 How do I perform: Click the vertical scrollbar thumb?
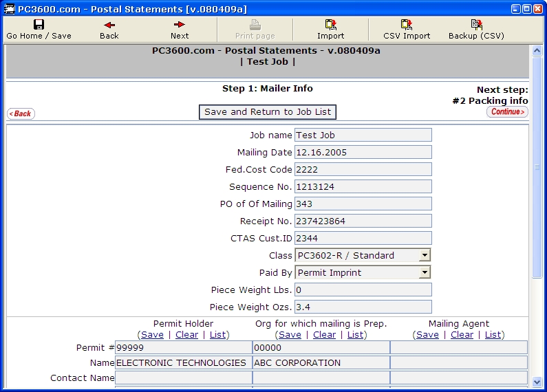tap(537, 167)
